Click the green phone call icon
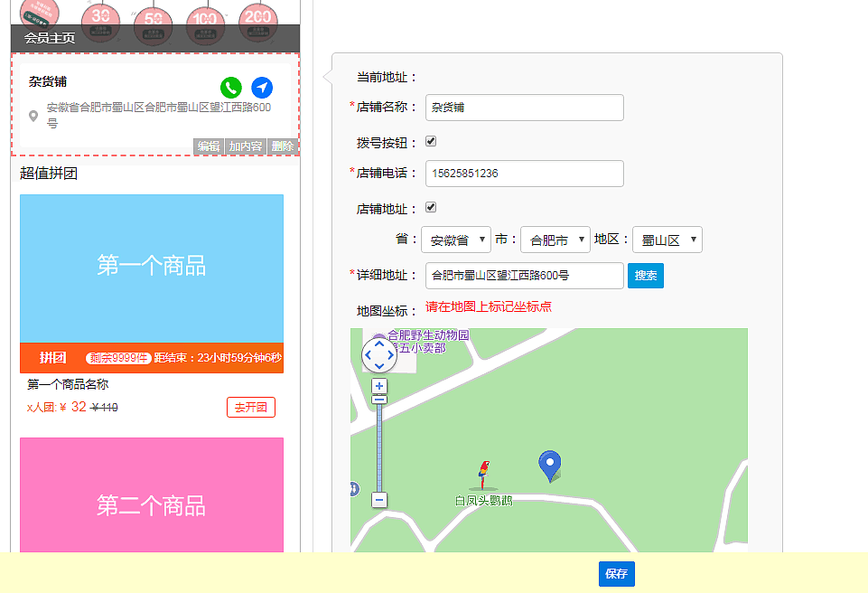The height and width of the screenshot is (593, 868). pos(230,88)
